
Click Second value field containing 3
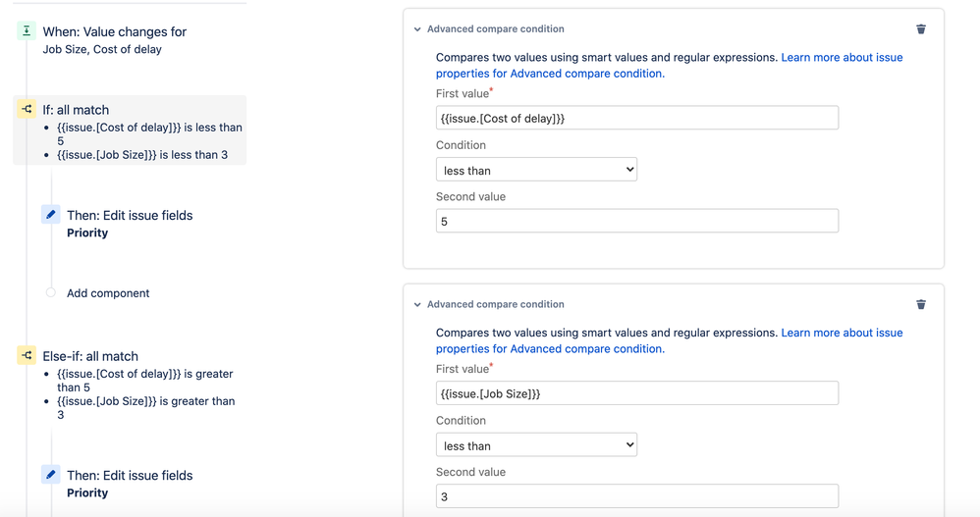tap(636, 496)
